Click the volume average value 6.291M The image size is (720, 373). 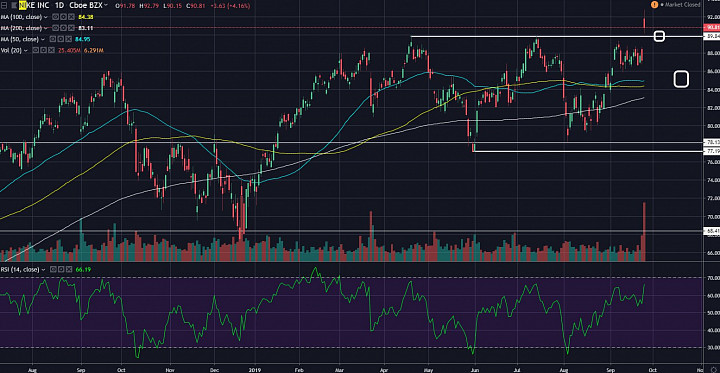(94, 51)
